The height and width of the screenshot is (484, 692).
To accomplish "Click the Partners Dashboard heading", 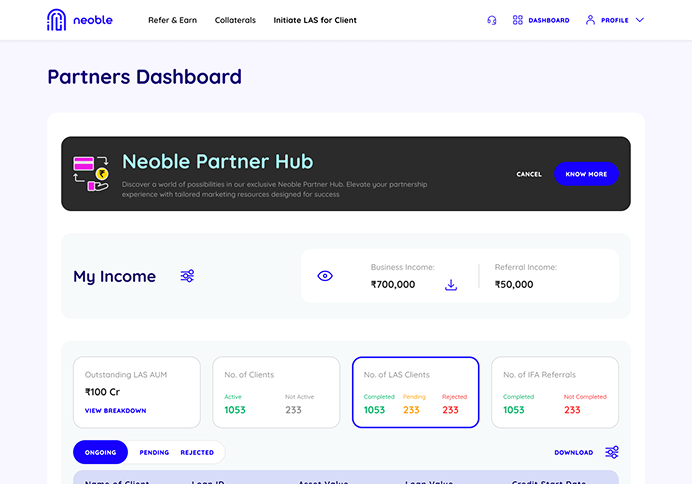I will coord(144,77).
